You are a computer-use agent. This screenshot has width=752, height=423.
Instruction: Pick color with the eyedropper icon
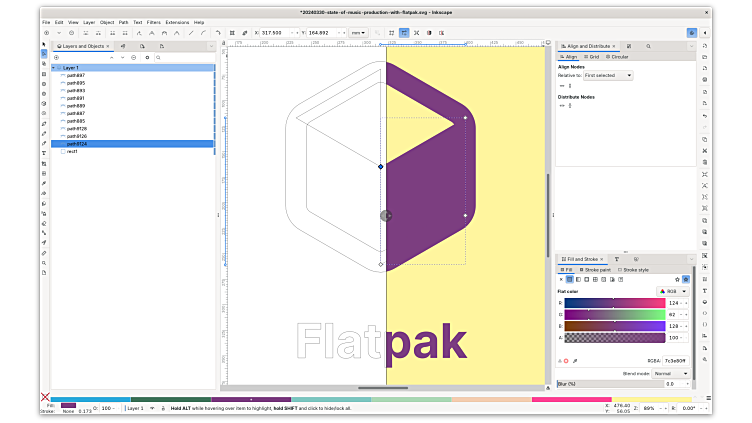pyautogui.click(x=575, y=360)
